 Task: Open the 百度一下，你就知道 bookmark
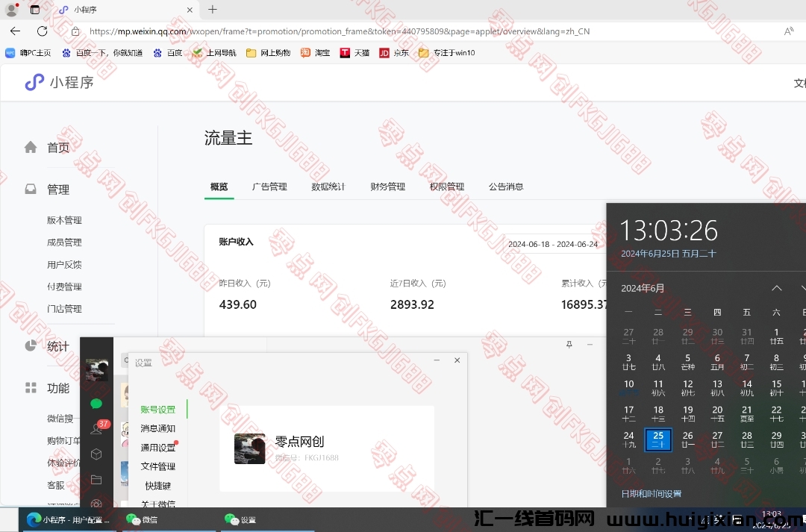[x=102, y=52]
